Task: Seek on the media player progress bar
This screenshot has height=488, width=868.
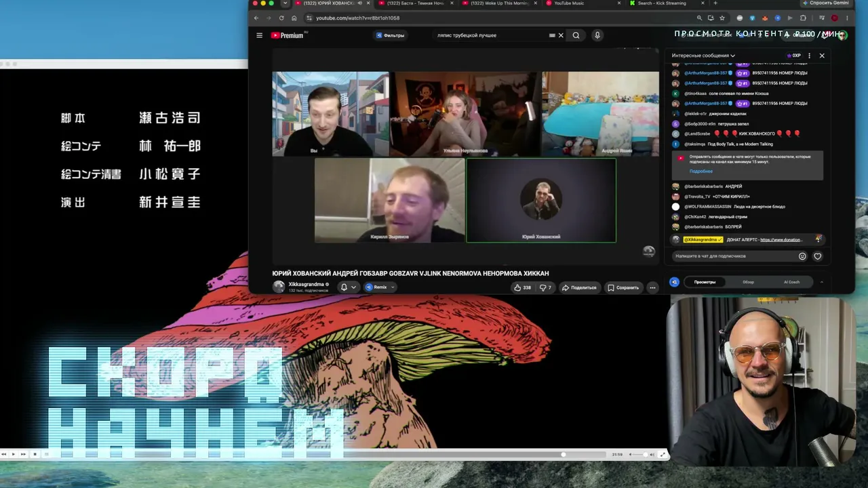Action: pyautogui.click(x=328, y=454)
